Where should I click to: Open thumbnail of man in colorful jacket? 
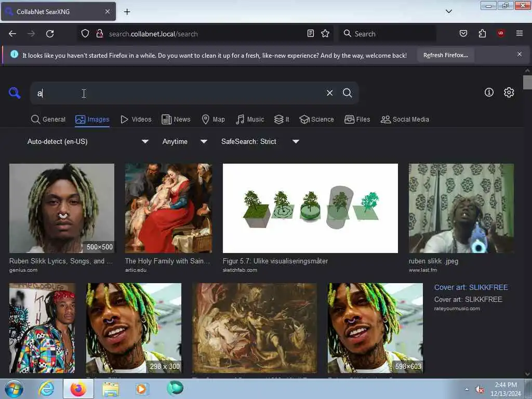(42, 328)
